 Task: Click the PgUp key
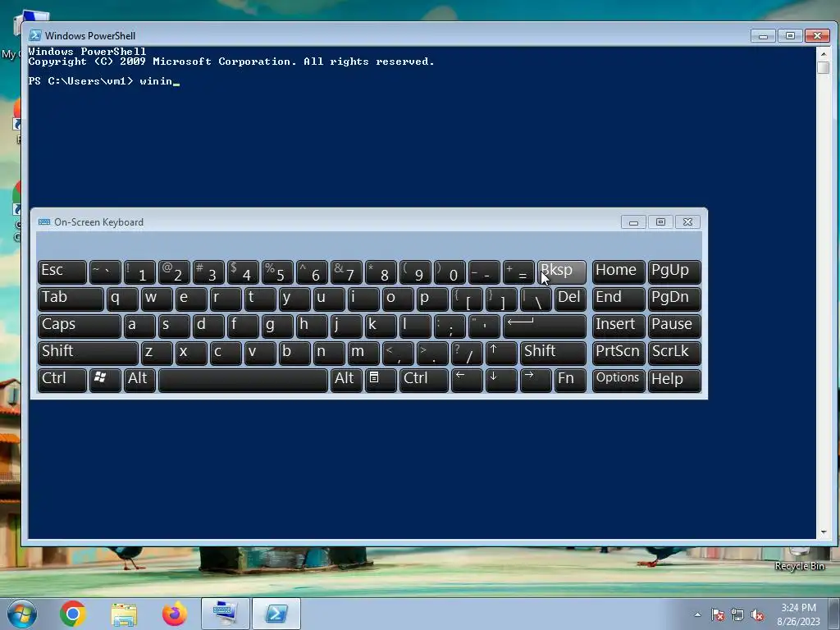point(674,272)
